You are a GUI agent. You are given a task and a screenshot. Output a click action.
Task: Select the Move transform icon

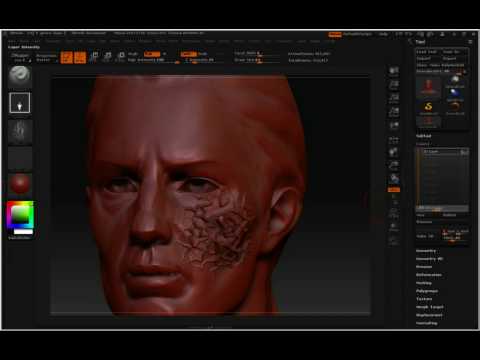94,57
